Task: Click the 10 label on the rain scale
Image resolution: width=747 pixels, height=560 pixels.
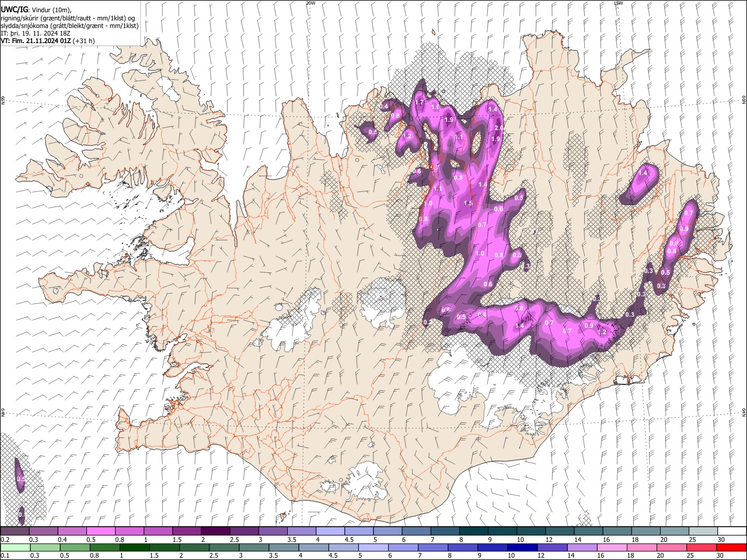Action: coord(510,556)
